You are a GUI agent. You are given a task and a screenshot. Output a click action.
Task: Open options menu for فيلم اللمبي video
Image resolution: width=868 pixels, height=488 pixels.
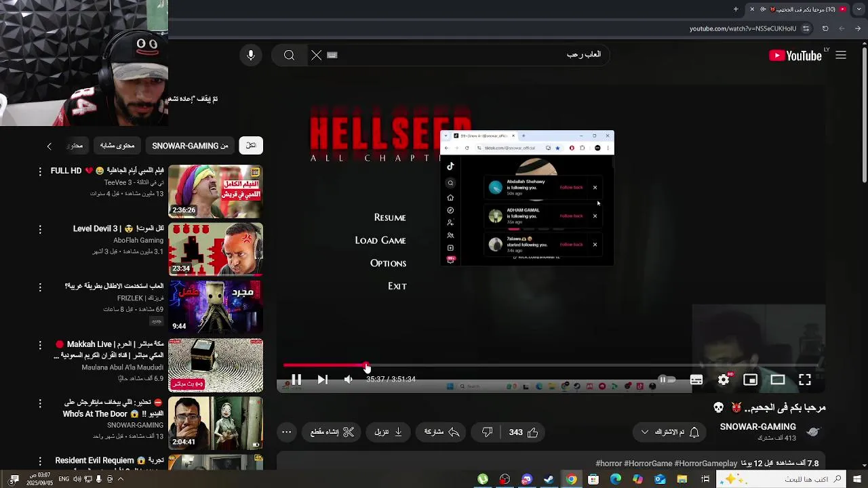tap(40, 171)
